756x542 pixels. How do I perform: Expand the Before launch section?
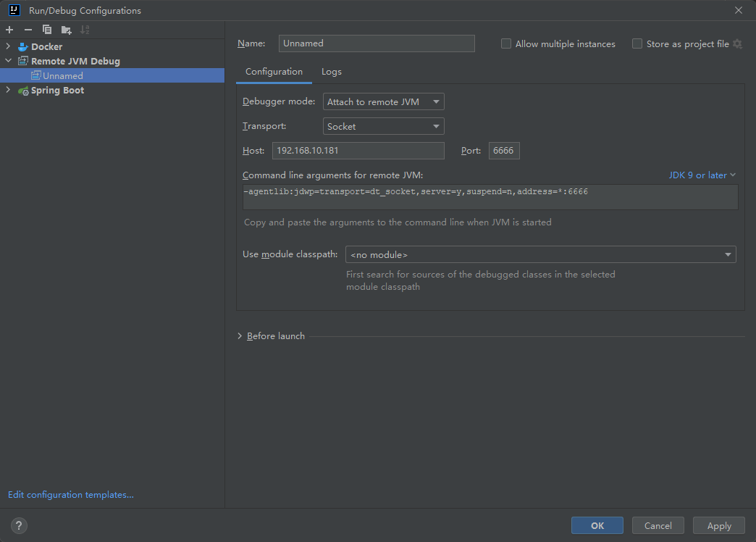(x=240, y=336)
